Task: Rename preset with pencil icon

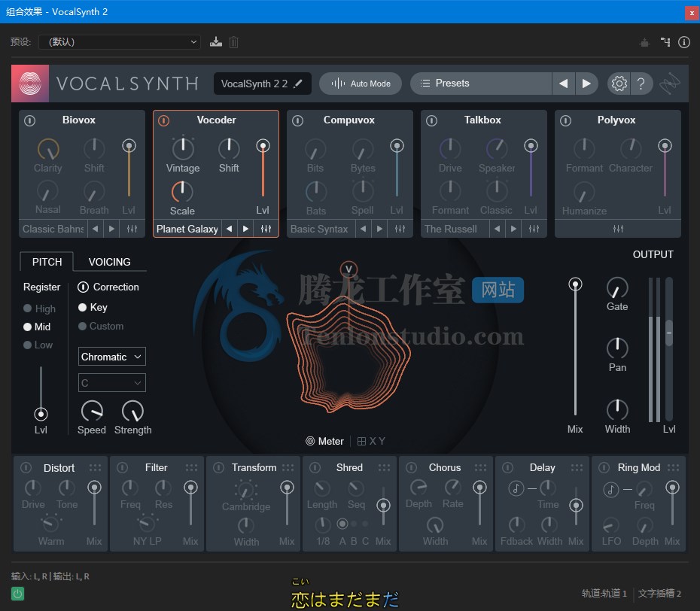Action: 298,84
